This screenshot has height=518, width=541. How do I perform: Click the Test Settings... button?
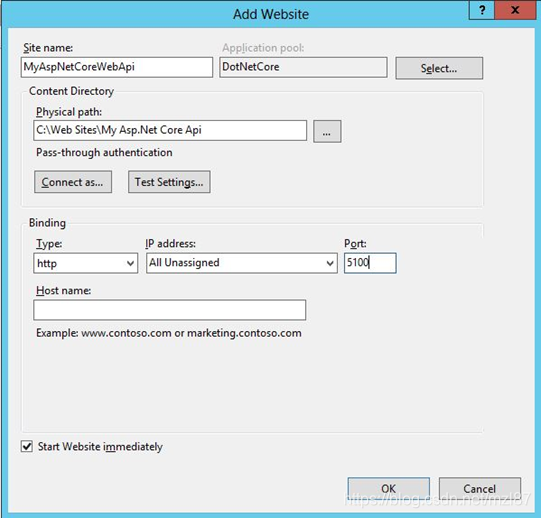click(169, 182)
